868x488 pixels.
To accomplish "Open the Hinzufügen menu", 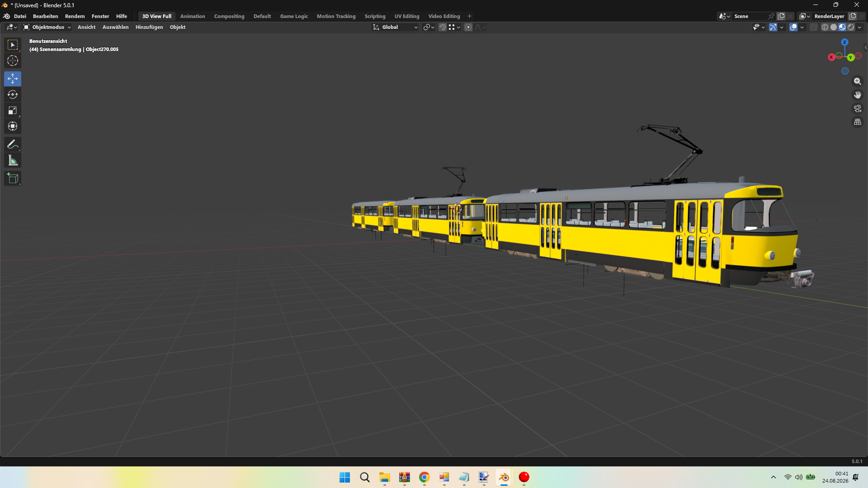I will pos(149,27).
